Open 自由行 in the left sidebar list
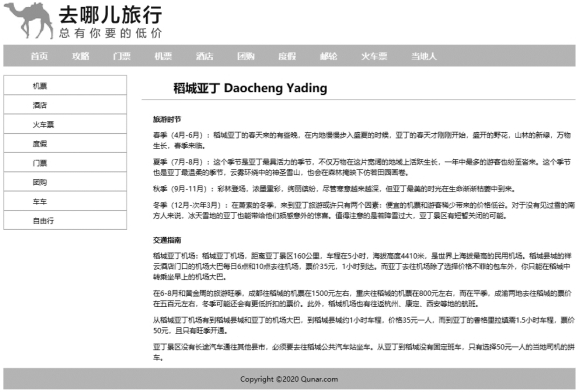579x392 pixels. pos(65,220)
